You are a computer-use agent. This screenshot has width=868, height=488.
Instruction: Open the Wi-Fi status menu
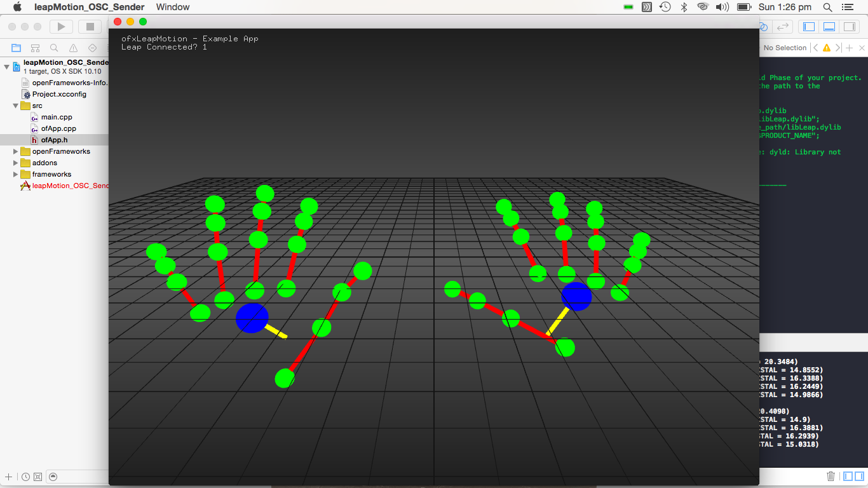(x=702, y=7)
